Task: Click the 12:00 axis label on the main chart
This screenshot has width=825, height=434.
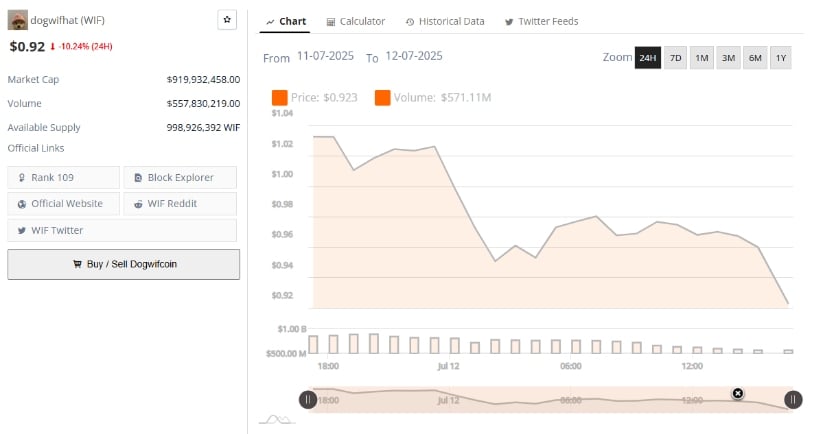Action: pos(692,366)
